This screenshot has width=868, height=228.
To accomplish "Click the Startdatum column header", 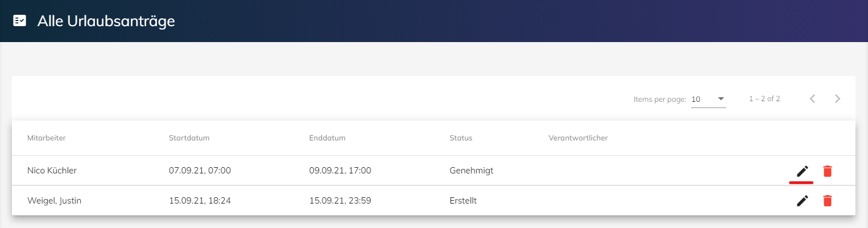I will [x=189, y=138].
